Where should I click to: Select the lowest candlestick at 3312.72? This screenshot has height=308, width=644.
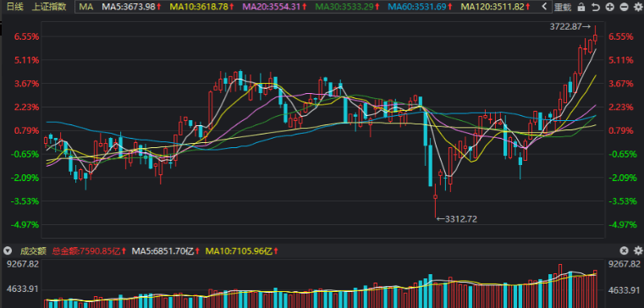(435, 201)
